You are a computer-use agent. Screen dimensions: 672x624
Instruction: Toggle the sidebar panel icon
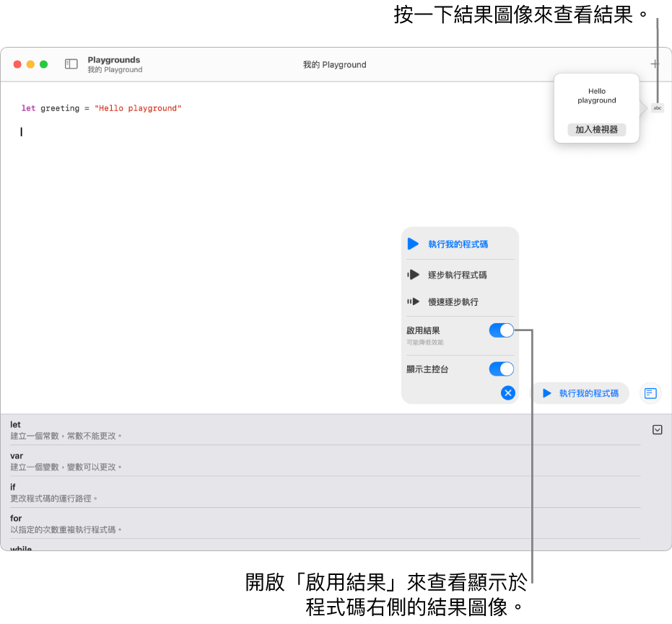pyautogui.click(x=71, y=64)
